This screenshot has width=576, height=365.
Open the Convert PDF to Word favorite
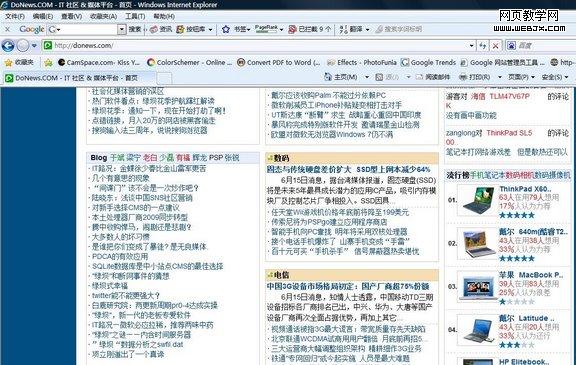tap(278, 62)
